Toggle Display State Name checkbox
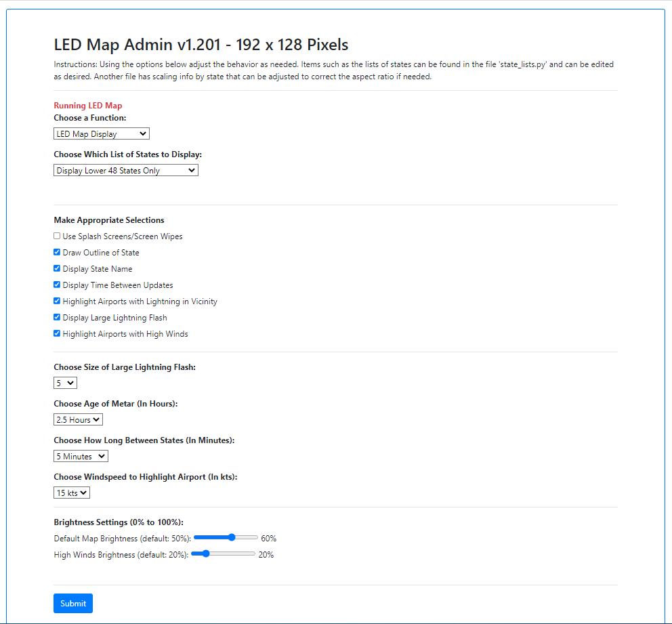The height and width of the screenshot is (624, 672). coord(57,269)
